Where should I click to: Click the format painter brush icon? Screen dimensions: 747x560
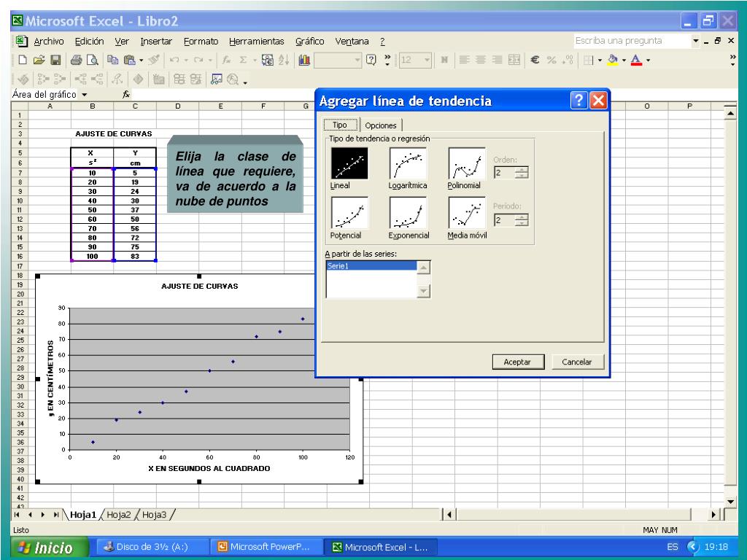coord(153,60)
